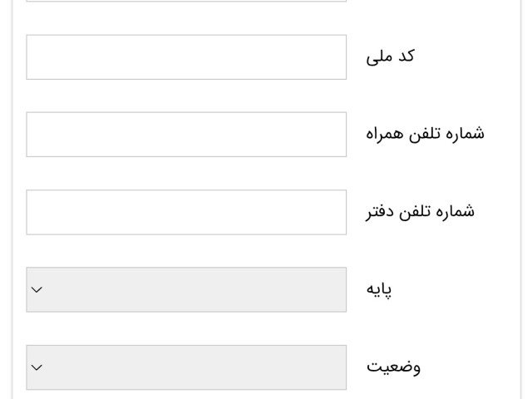Focus the کد ملی text field

(x=186, y=57)
